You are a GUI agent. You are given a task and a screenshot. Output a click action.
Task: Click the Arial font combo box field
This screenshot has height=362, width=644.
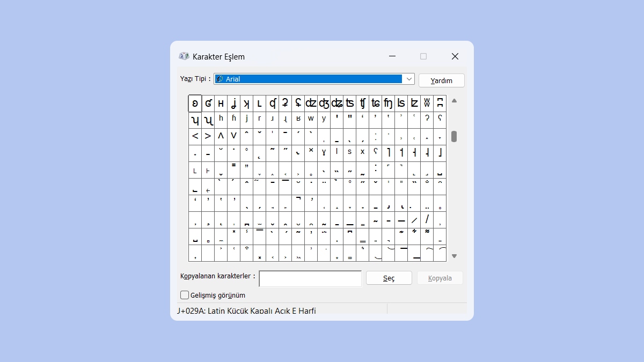coord(308,79)
